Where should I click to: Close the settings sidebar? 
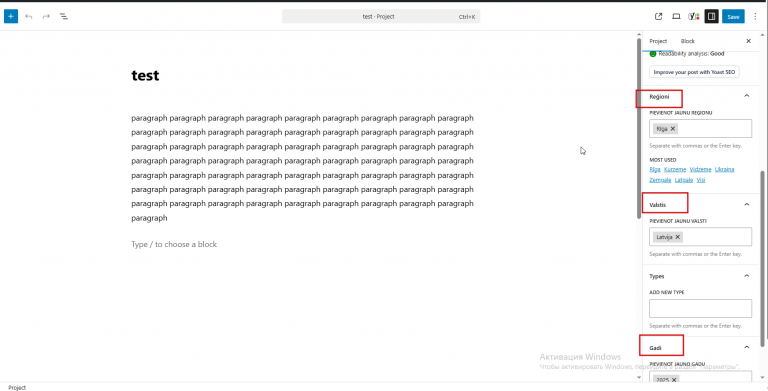(x=748, y=41)
